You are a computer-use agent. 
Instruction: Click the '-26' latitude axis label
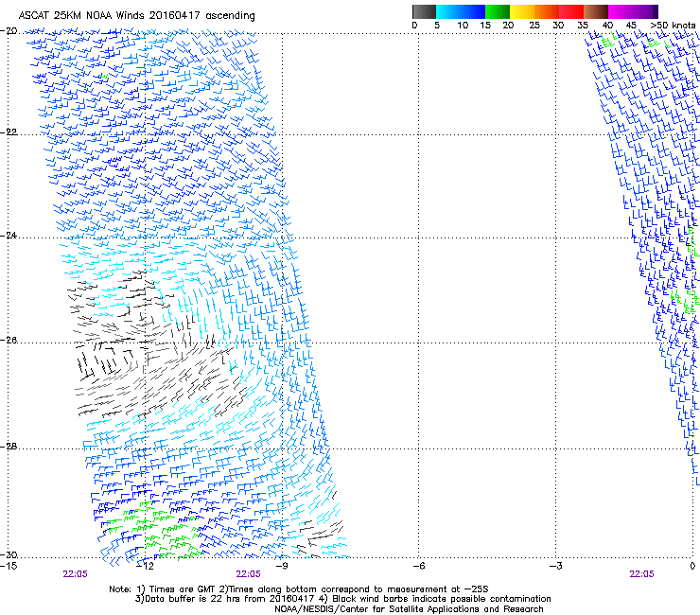[x=9, y=341]
